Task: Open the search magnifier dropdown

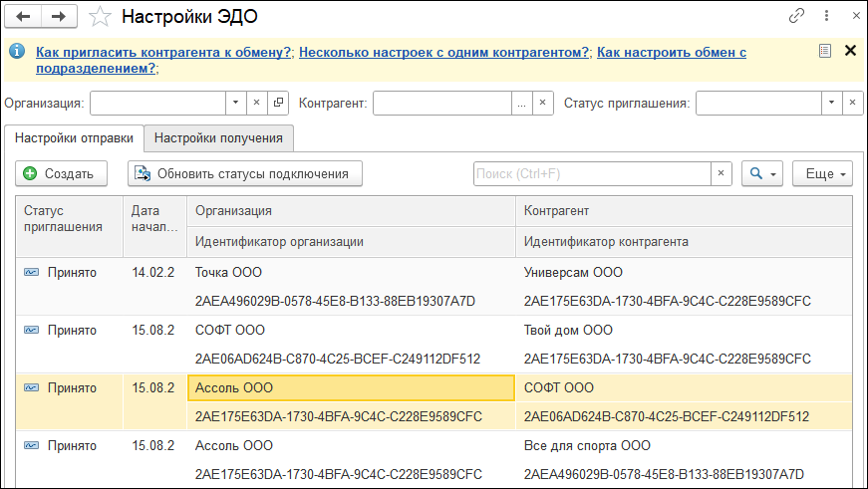Action: click(763, 173)
